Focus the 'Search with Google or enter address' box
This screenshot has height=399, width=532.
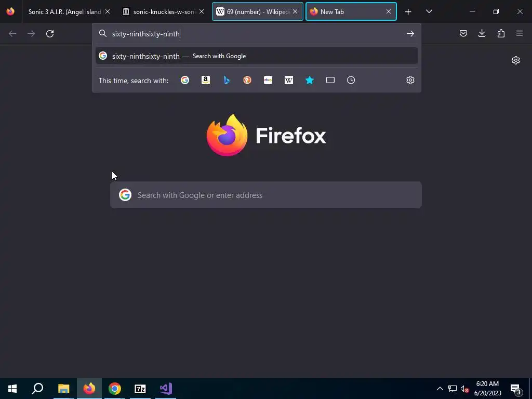point(266,195)
